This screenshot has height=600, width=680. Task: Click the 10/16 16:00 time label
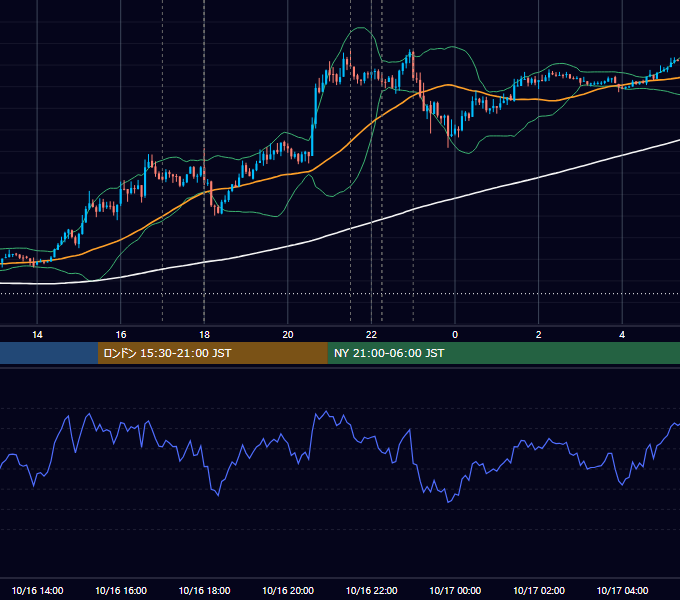pos(121,590)
